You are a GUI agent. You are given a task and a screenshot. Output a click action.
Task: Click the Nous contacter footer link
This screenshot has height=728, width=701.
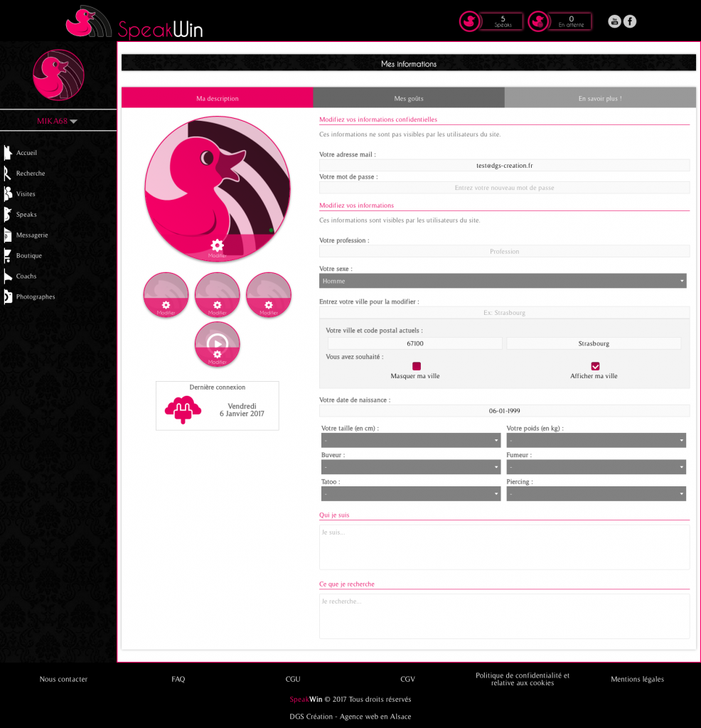coord(63,680)
